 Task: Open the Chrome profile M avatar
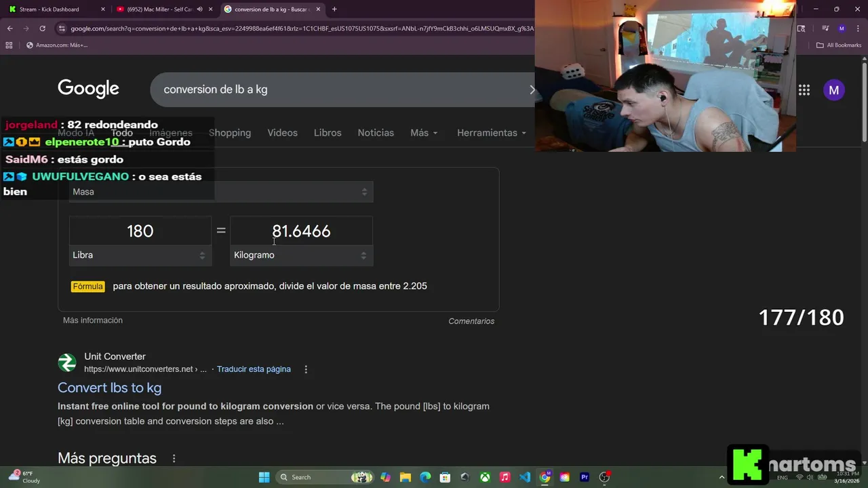click(x=842, y=28)
